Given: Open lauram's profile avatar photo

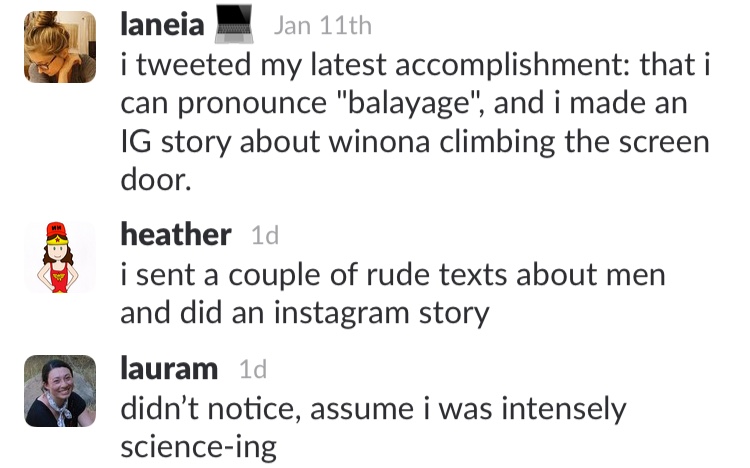Looking at the screenshot, I should [x=60, y=391].
